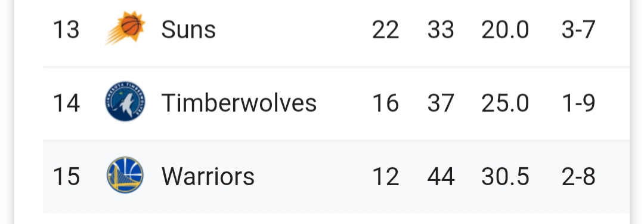Select Suns losses value 33
Screen dimensions: 644x224
click(x=441, y=30)
